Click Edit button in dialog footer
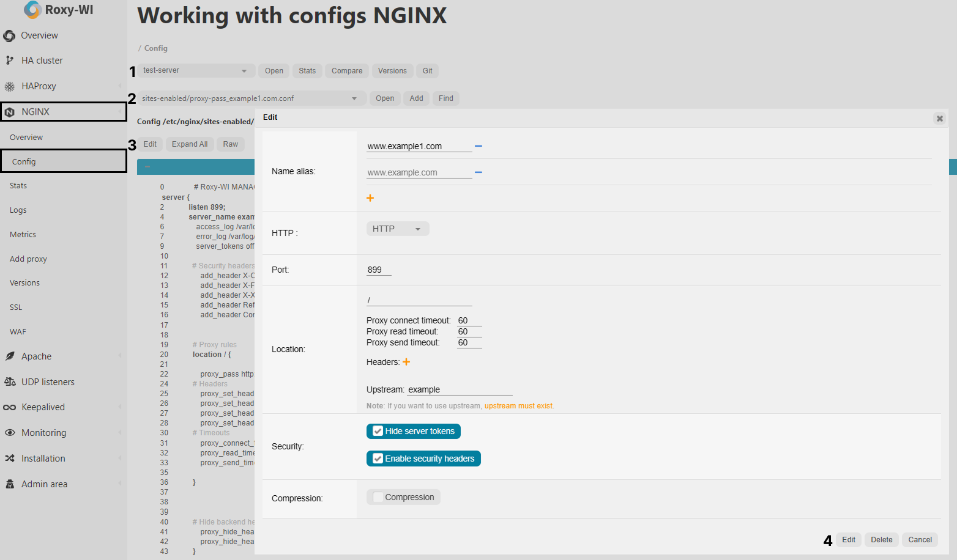This screenshot has width=957, height=560. point(849,540)
